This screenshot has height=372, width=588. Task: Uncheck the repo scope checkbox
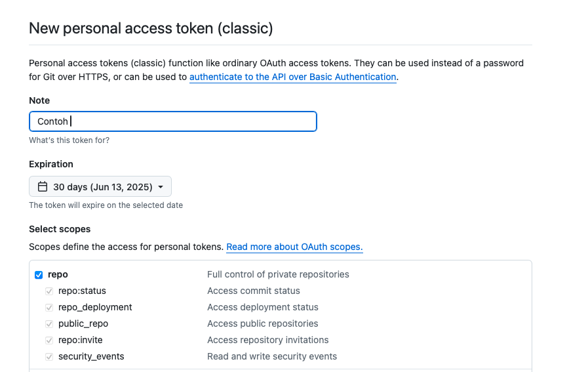click(x=39, y=275)
